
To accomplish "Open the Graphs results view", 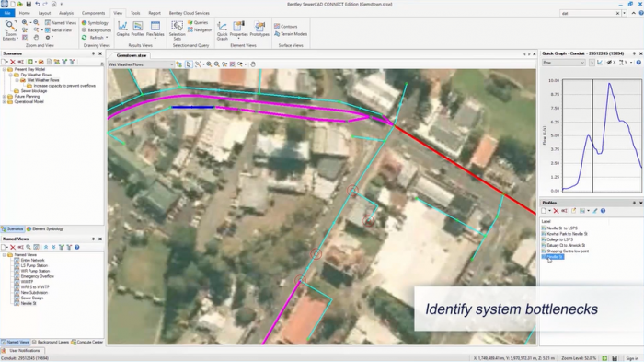I will pyautogui.click(x=122, y=29).
